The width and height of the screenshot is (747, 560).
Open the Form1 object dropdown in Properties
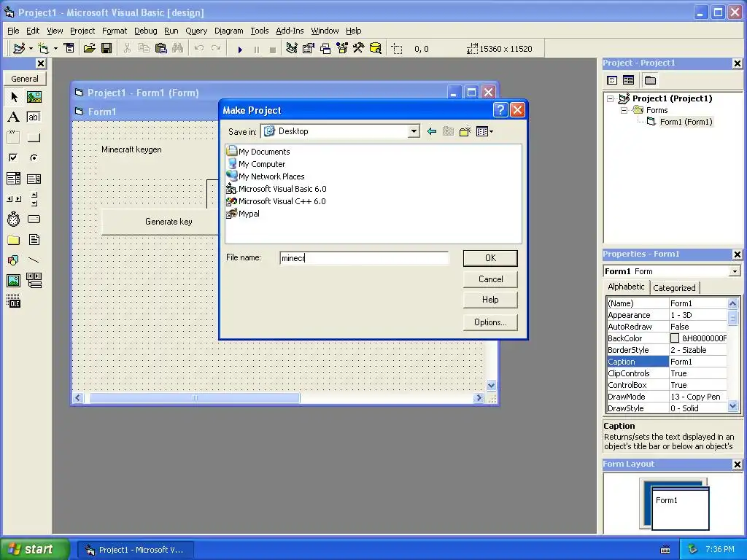click(735, 271)
